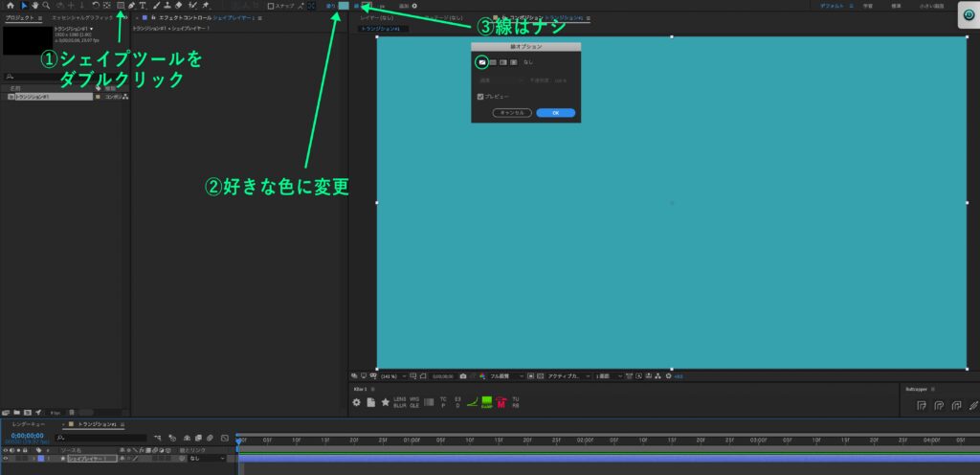Enable the snapping checkbox in toolbar
The image size is (980, 475).
(271, 6)
